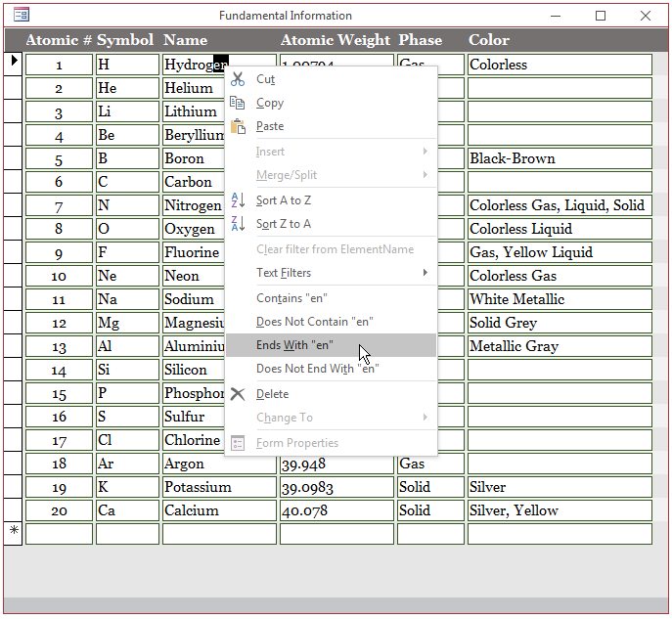
Task: Apply filter Does Not End With "en"
Action: pos(331,369)
